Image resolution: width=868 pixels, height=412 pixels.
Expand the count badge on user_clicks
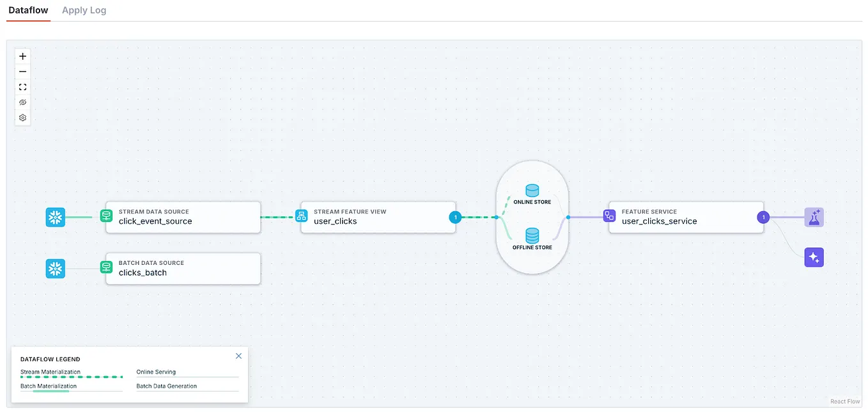pyautogui.click(x=455, y=218)
